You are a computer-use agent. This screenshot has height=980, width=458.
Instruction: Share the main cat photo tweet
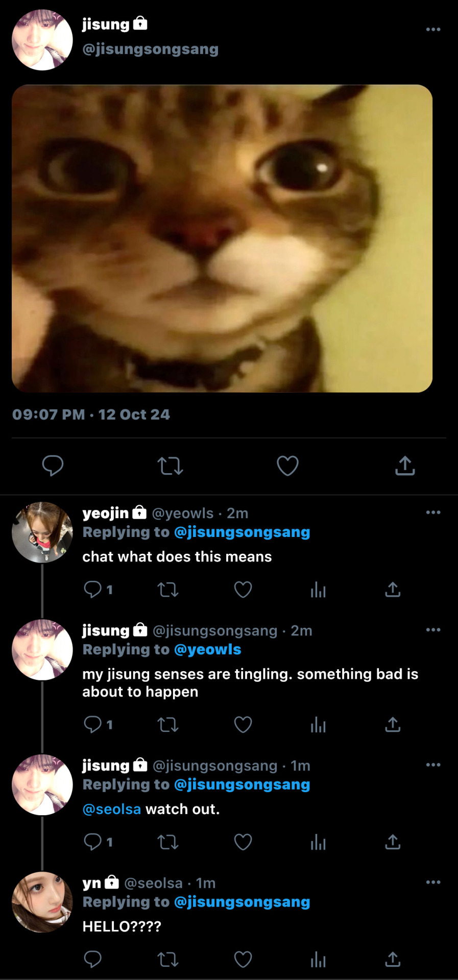[405, 465]
